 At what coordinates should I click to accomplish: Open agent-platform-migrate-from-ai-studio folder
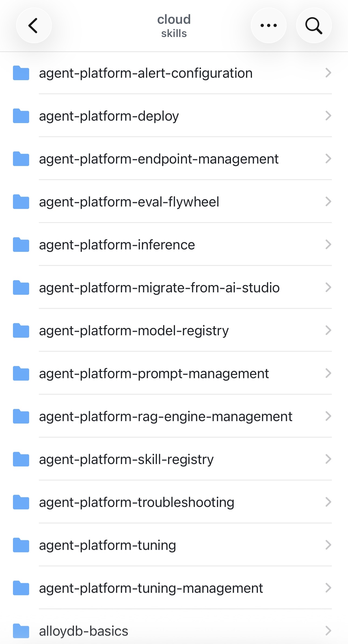click(x=174, y=287)
